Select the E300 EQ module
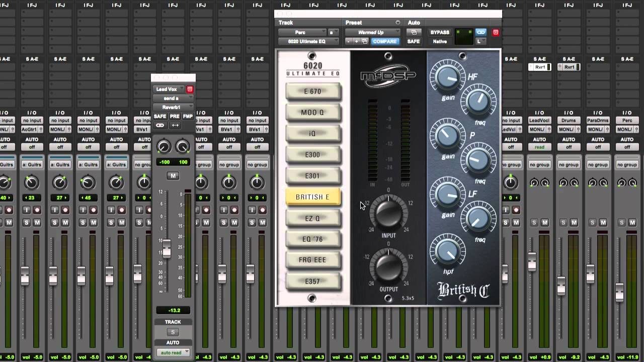Screen dimensions: 644x362 312,155
